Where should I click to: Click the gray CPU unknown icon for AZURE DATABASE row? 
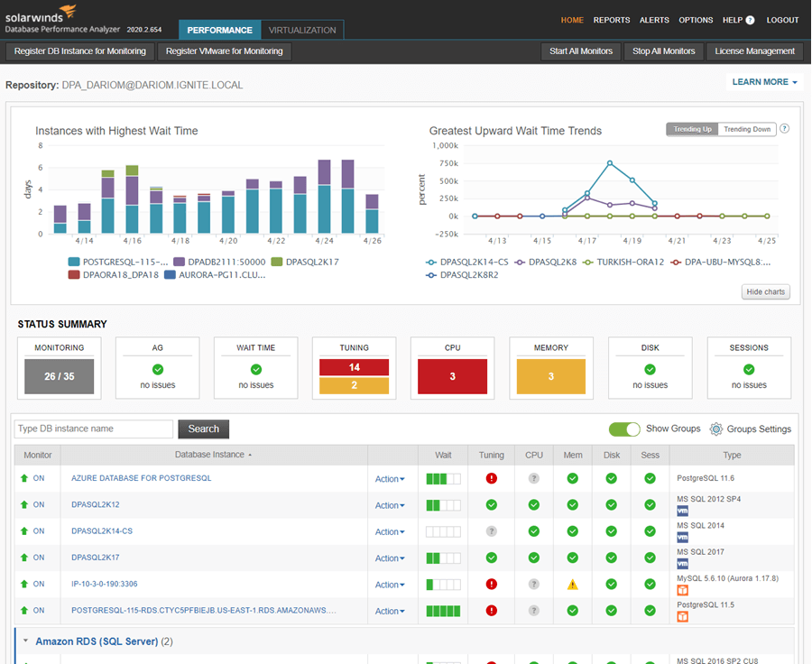pos(534,478)
